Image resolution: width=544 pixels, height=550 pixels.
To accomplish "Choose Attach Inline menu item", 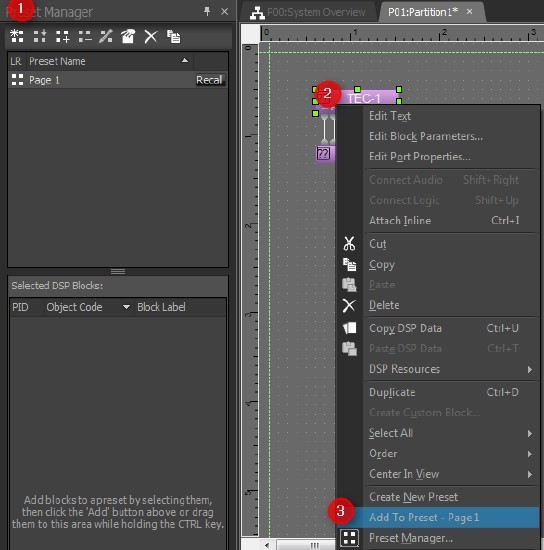I will click(438, 220).
